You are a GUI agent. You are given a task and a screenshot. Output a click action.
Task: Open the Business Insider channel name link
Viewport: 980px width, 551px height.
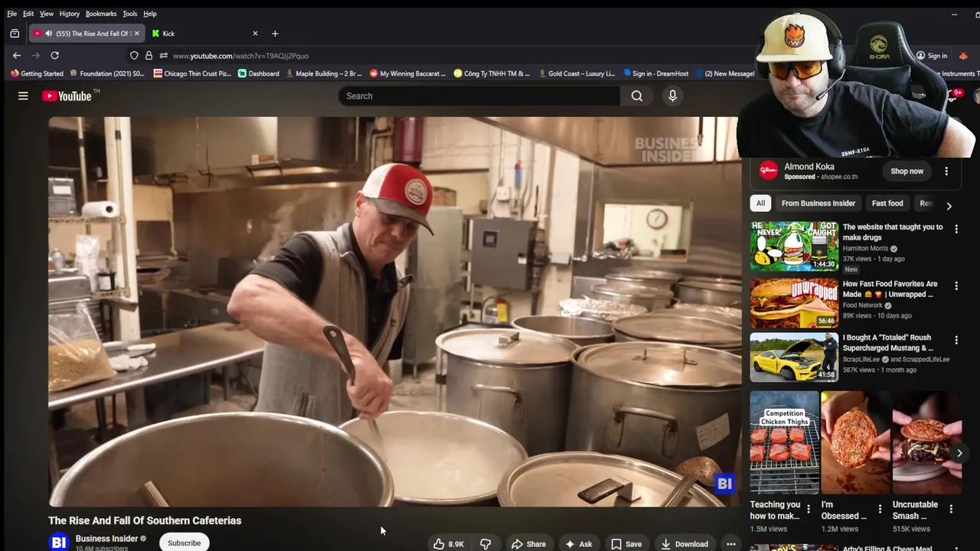[x=106, y=539]
